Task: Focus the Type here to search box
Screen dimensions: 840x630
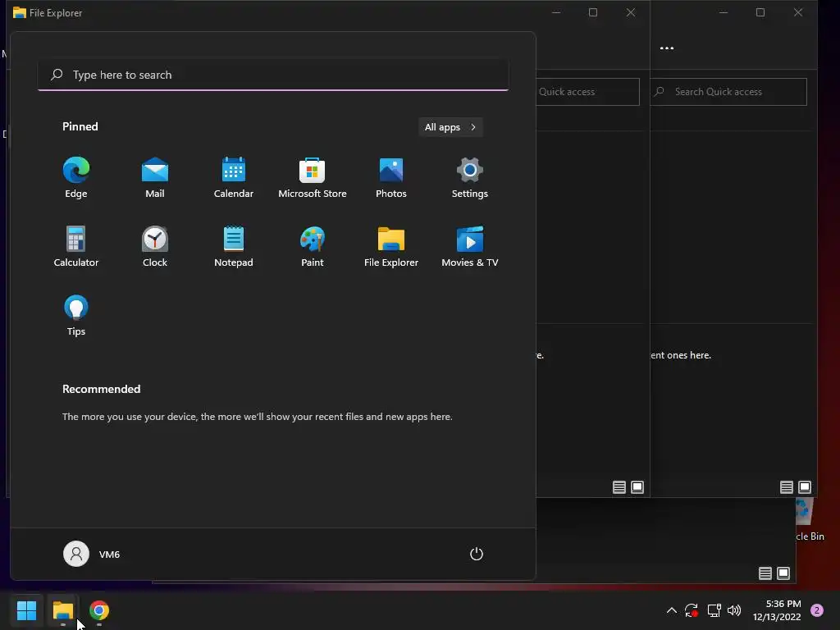Action: 273,75
